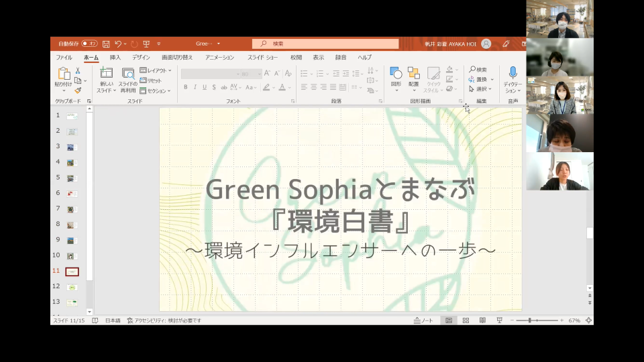Viewport: 644px width, 362px height.
Task: Open the undo history dropdown
Action: click(x=125, y=44)
